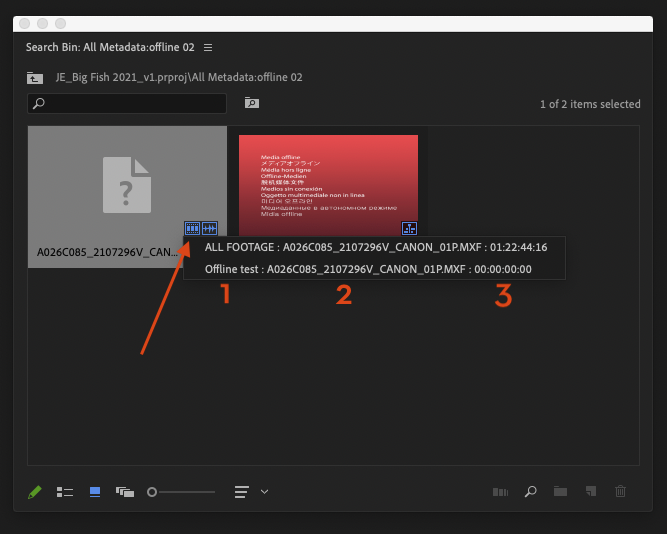Screen dimensions: 667x534
Task: Open the Search Bin panel menu
Action: [x=208, y=47]
